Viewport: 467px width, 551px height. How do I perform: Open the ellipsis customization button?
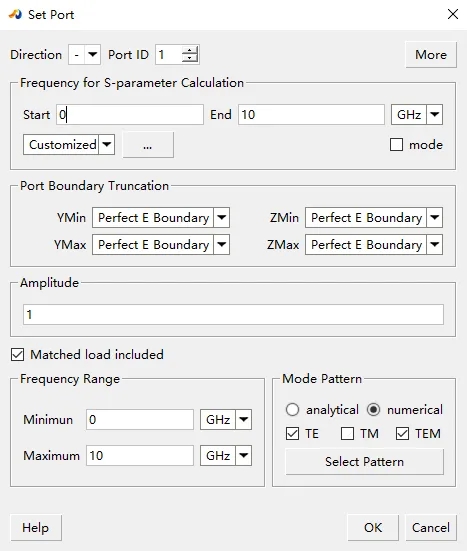[x=148, y=144]
